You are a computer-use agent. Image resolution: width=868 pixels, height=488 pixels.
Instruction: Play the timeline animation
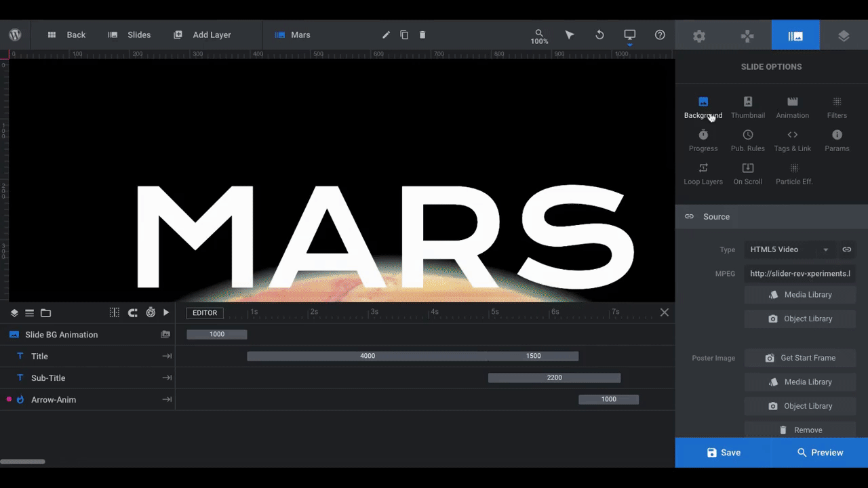point(166,312)
